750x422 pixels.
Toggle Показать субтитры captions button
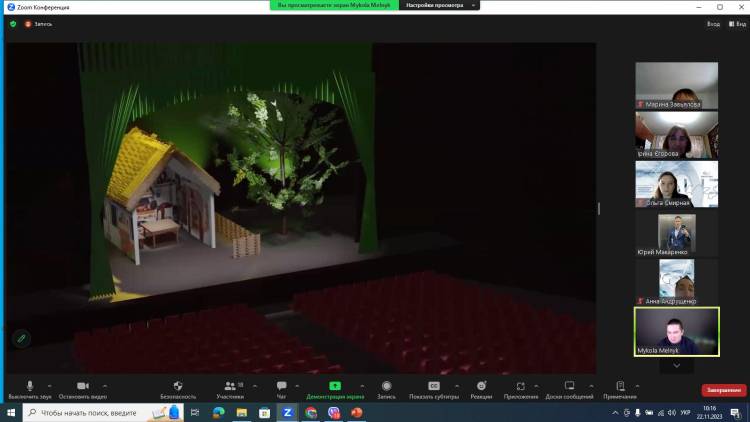click(x=434, y=386)
